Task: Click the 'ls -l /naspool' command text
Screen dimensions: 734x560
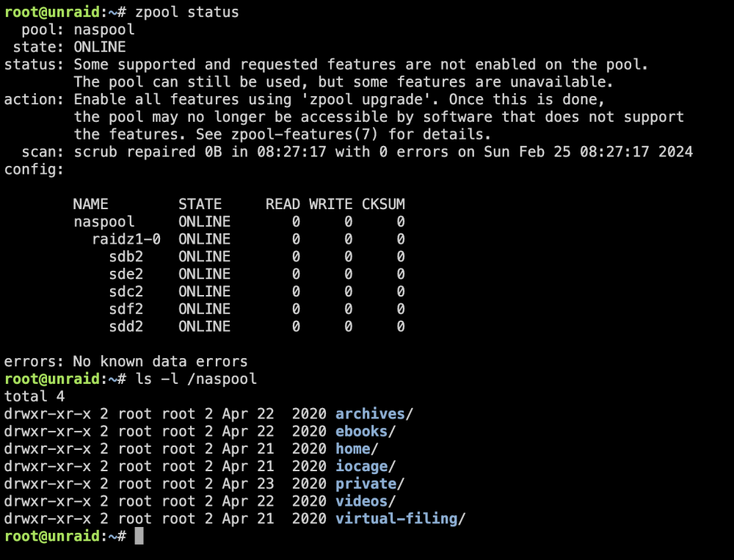Action: 196,379
